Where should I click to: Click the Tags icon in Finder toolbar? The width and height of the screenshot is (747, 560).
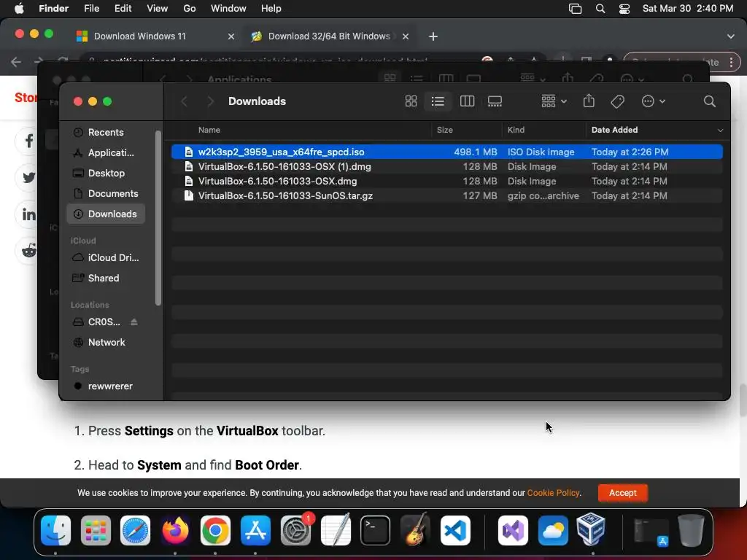coord(617,101)
